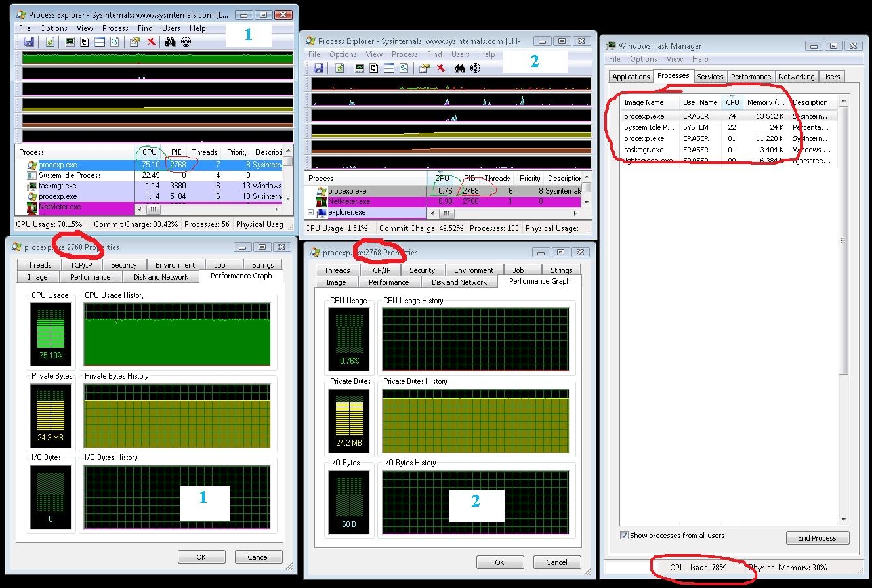872x588 pixels.
Task: Click red X Kill Process icon in window 2
Action: (x=440, y=68)
